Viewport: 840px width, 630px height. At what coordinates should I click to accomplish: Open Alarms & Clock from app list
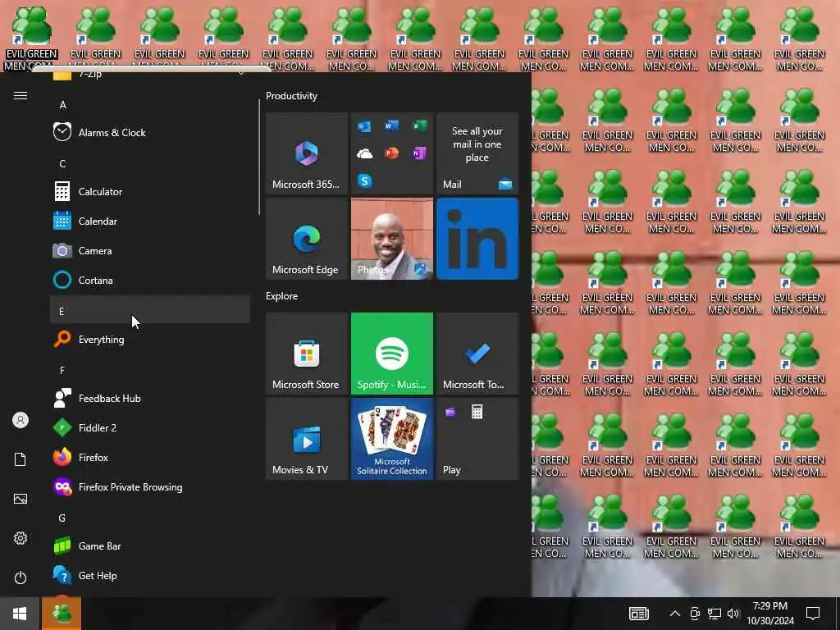tap(149, 132)
